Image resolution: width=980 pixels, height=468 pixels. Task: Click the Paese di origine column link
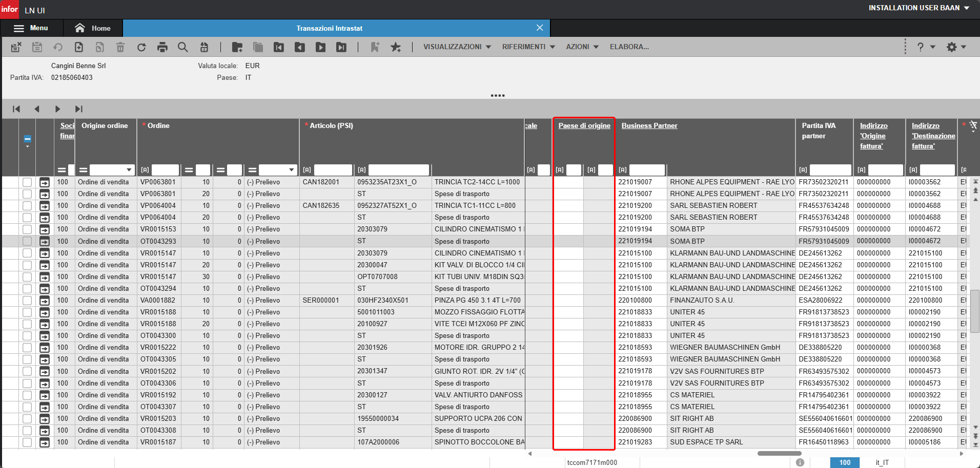tap(584, 125)
